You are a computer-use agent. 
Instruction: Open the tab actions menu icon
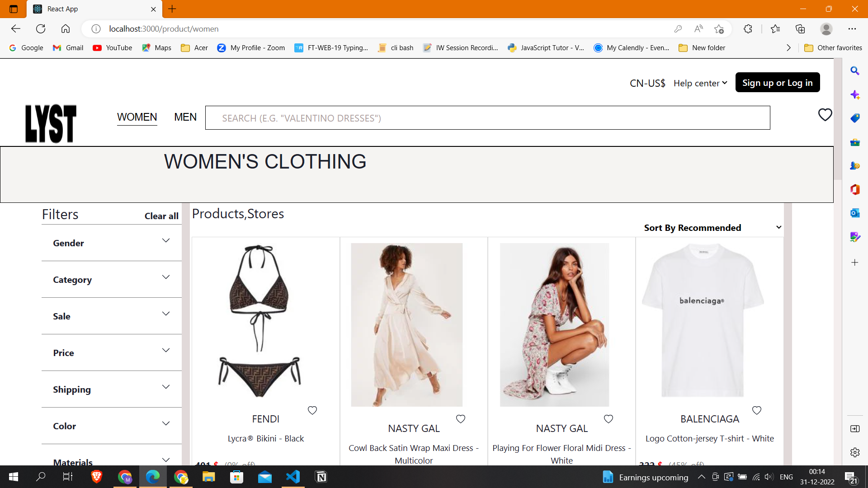click(14, 9)
